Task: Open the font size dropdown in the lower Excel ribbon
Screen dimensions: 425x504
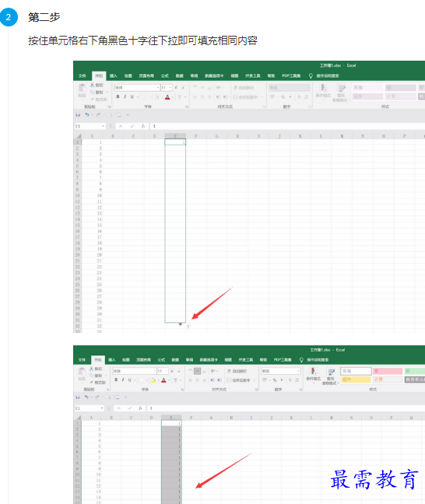Action: coord(167,371)
